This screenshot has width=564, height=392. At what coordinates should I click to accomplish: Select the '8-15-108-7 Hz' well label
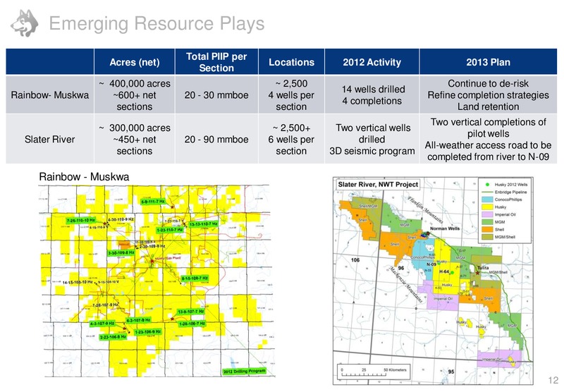[x=195, y=278]
